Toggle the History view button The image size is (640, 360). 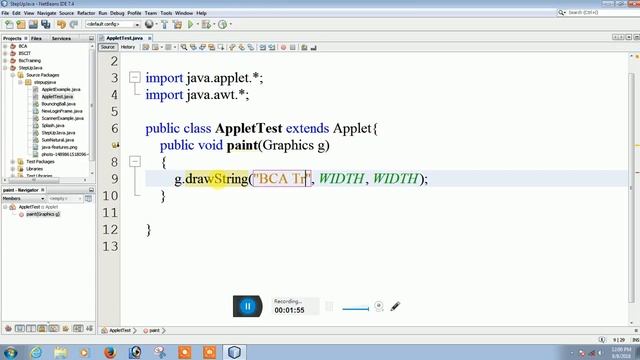tap(128, 47)
